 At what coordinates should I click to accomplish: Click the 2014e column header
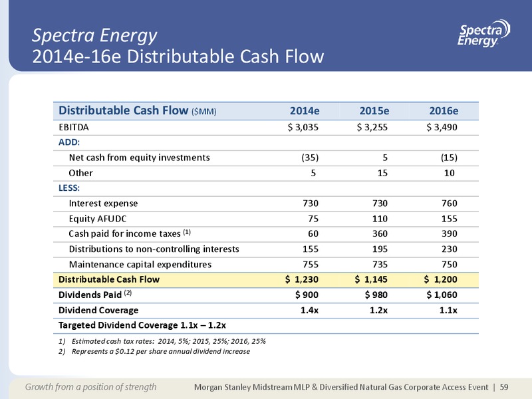click(x=305, y=111)
